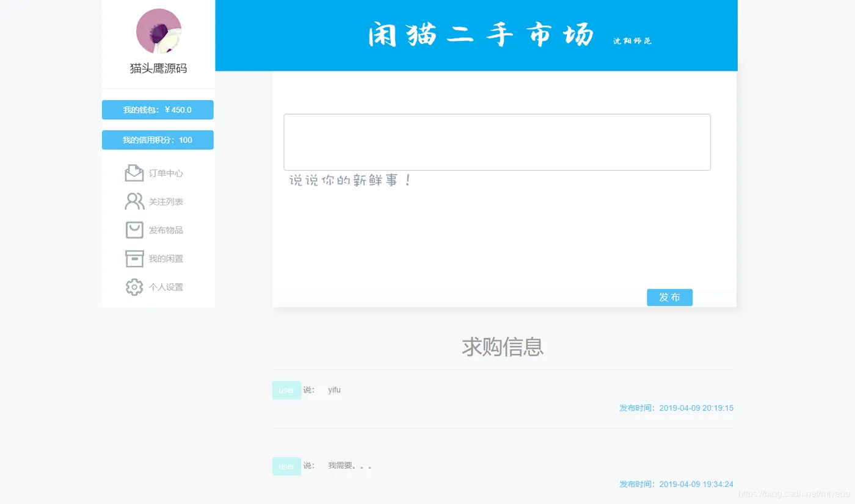Screen dimensions: 855x504
Task: Select 发布物品 menu item
Action: click(166, 231)
